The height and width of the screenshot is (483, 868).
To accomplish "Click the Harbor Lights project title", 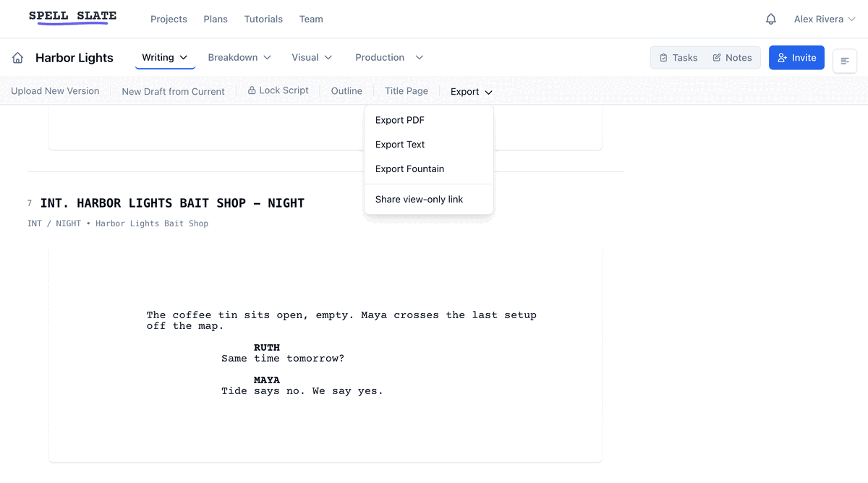I will [75, 58].
